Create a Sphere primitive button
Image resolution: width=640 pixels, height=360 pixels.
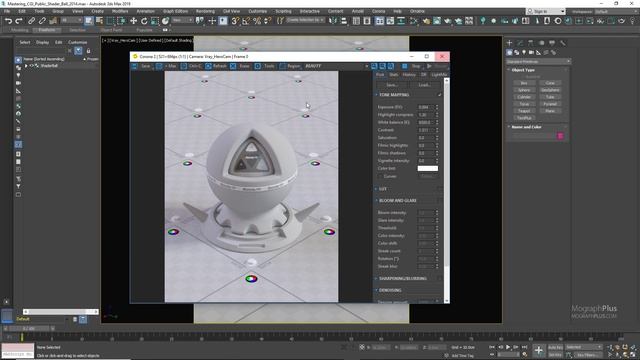(x=524, y=90)
